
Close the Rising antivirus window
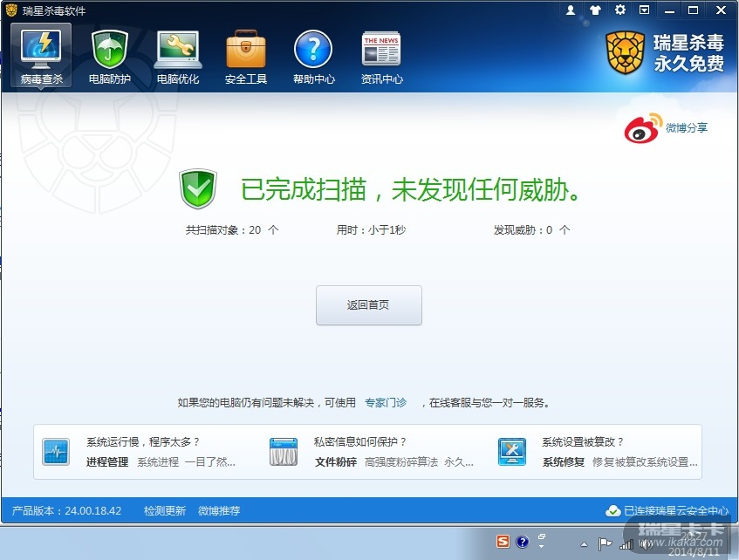click(721, 10)
